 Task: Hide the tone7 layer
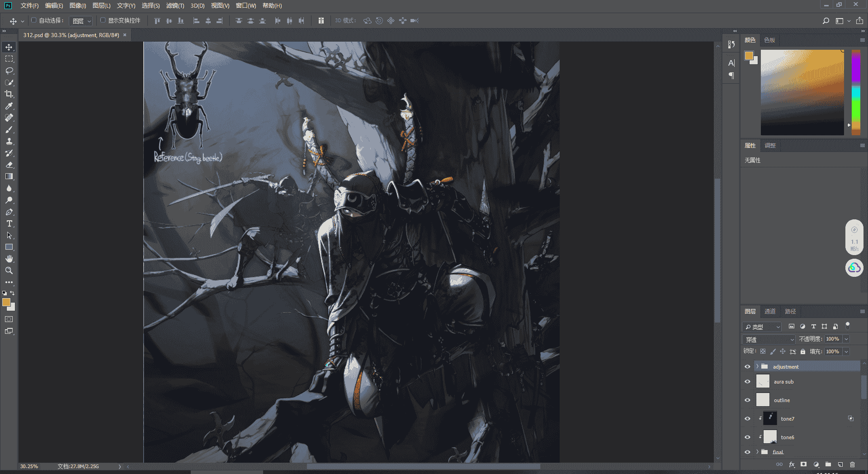[x=747, y=419]
